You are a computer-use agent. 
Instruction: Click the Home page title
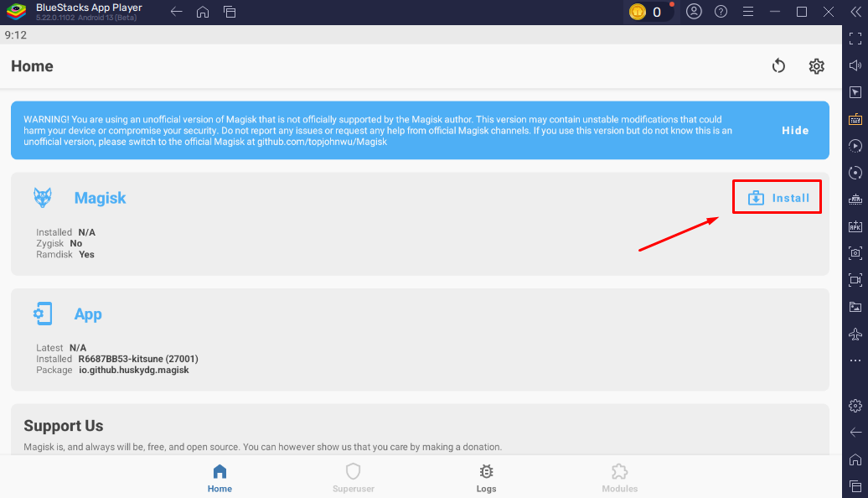32,66
